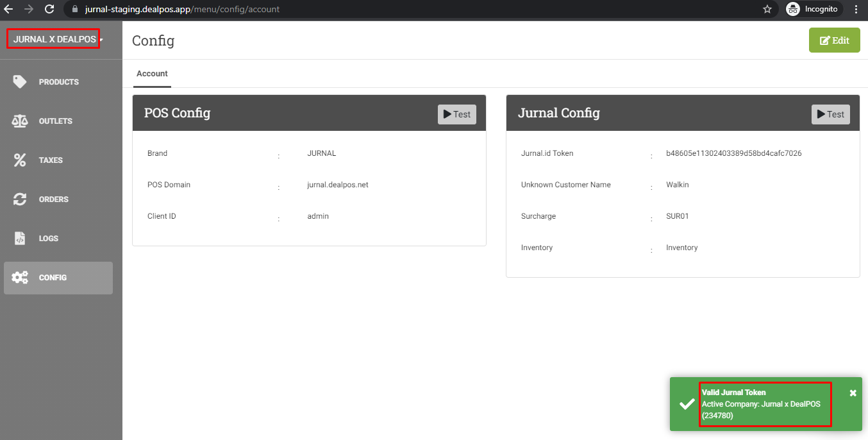The width and height of the screenshot is (868, 440).
Task: Switch to the Account tab
Action: click(152, 74)
